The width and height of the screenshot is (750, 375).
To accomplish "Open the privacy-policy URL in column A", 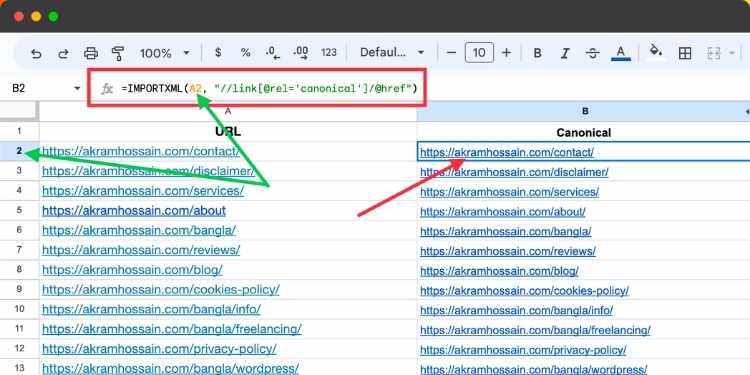I will [x=159, y=349].
